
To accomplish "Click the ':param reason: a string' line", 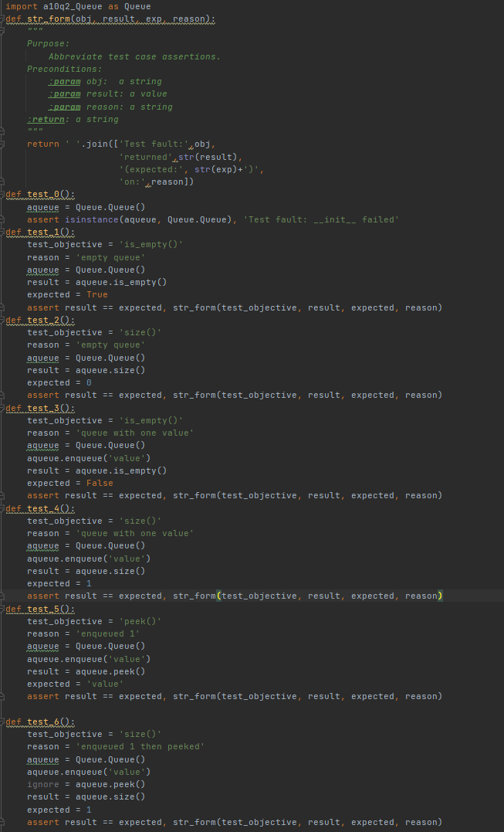I will (x=110, y=107).
